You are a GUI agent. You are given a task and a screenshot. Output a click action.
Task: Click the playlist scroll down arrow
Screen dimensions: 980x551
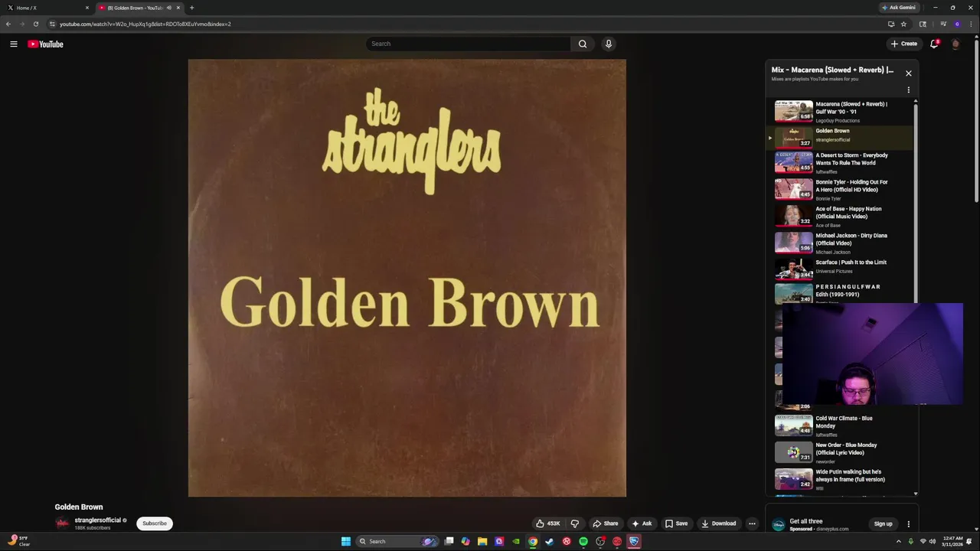[916, 494]
